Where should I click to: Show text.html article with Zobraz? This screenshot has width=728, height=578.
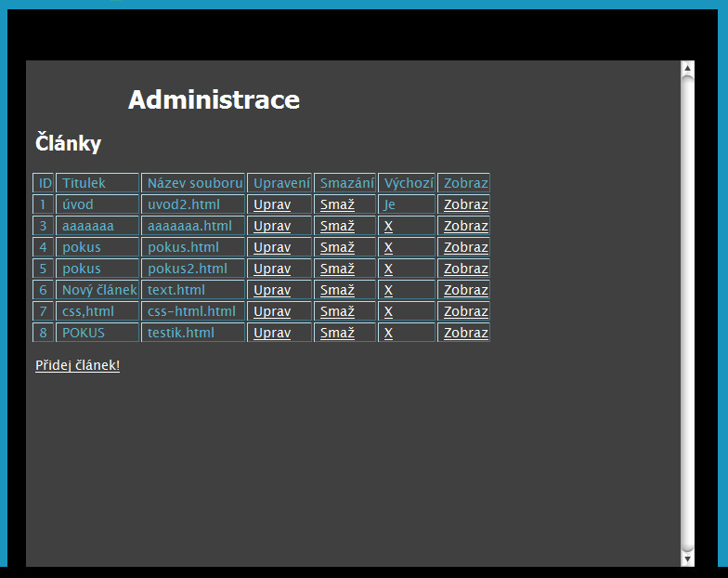(466, 290)
